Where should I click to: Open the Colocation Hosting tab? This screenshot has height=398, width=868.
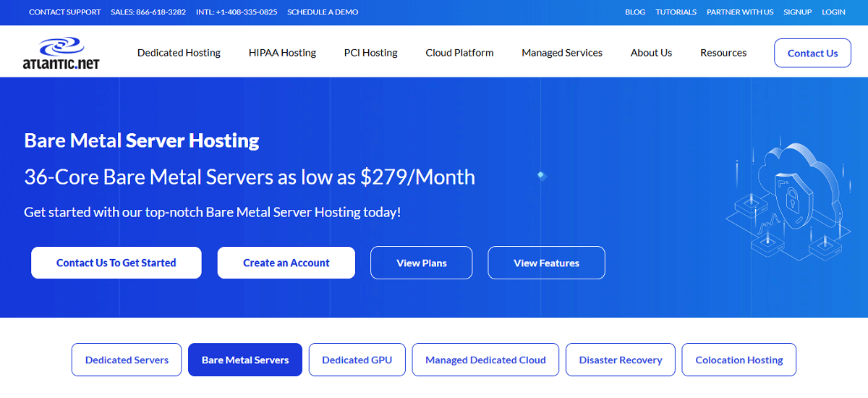[x=739, y=360]
